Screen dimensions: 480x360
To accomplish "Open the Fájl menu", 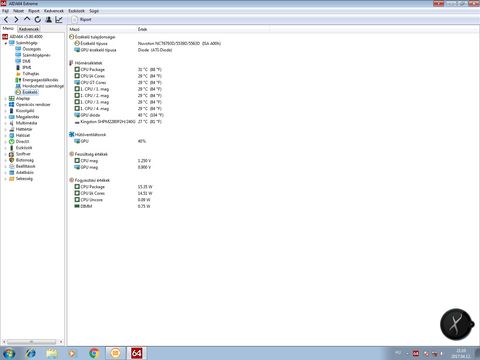I will (6, 11).
